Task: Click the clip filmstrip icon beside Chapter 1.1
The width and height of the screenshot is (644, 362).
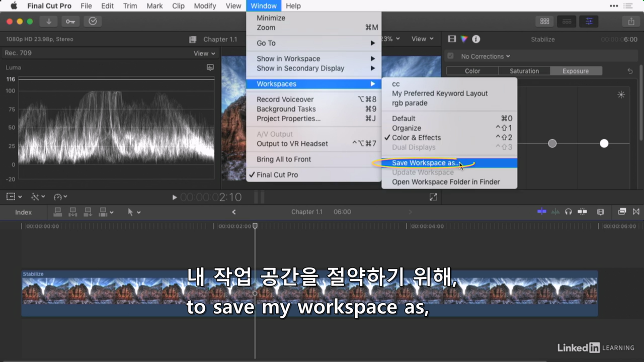Action: coord(193,39)
